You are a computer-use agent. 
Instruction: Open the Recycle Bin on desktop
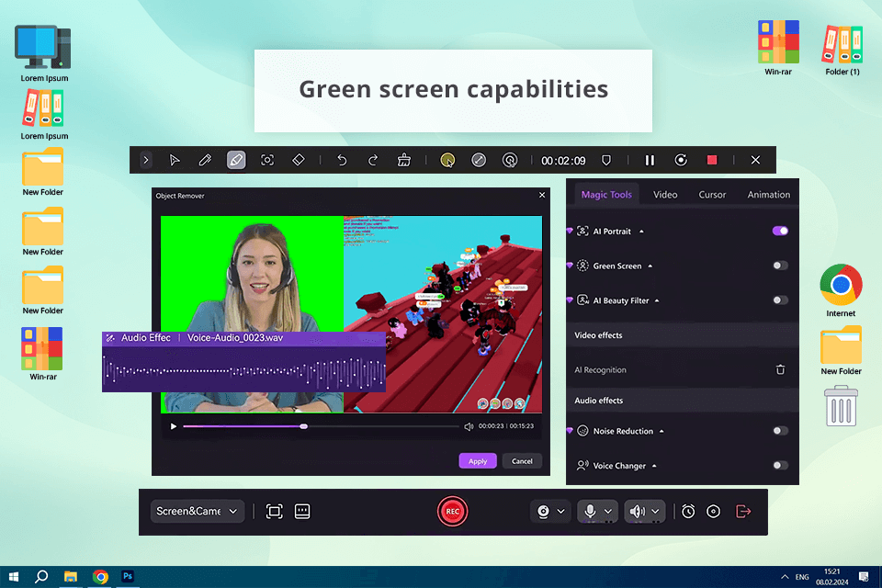(841, 406)
